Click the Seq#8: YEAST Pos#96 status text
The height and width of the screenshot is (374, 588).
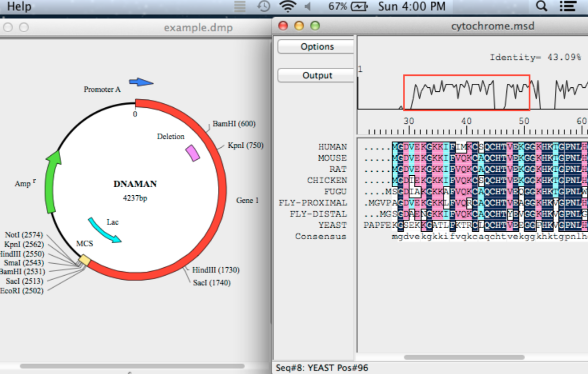322,368
